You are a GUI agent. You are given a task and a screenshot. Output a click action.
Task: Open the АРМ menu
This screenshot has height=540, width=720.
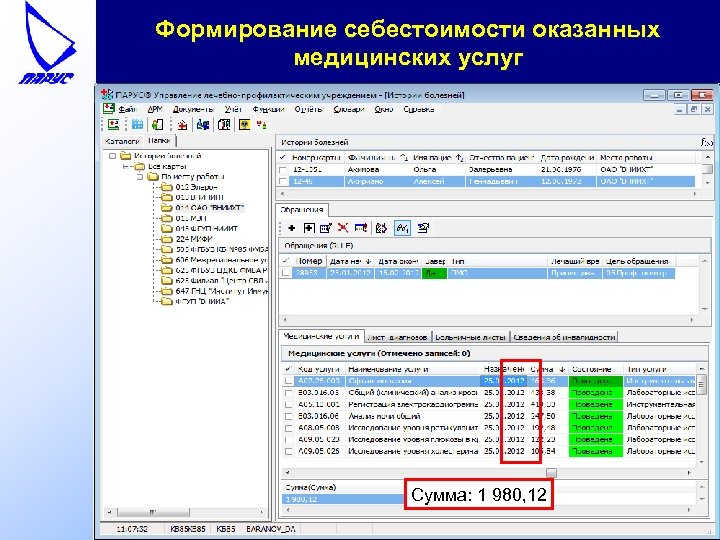[155, 109]
